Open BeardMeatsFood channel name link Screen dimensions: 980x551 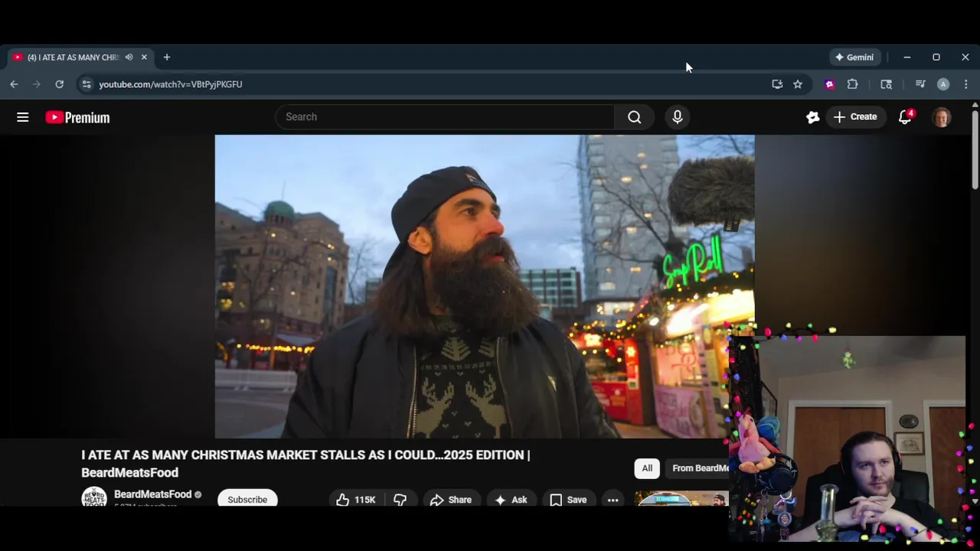pyautogui.click(x=152, y=494)
